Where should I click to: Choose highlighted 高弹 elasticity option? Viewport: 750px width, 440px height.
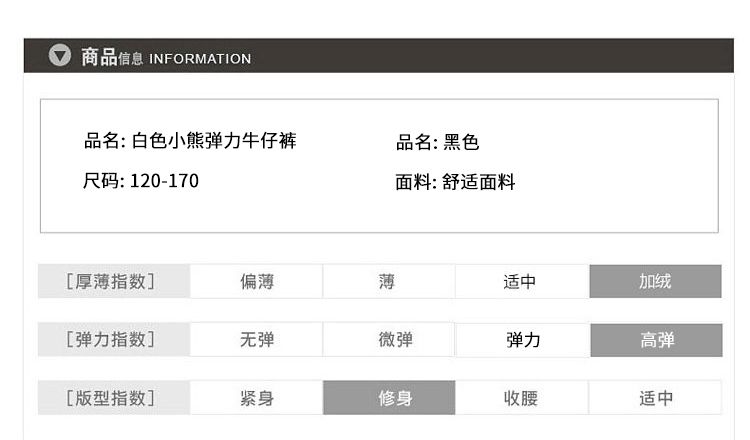pos(657,340)
